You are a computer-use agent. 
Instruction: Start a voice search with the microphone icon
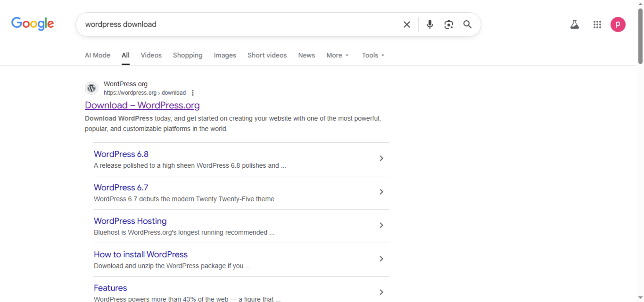point(430,24)
